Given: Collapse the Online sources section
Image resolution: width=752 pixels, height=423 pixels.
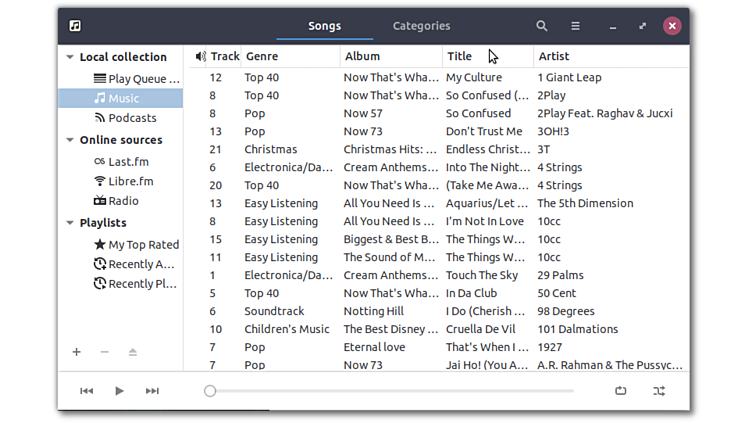Looking at the screenshot, I should click(69, 140).
